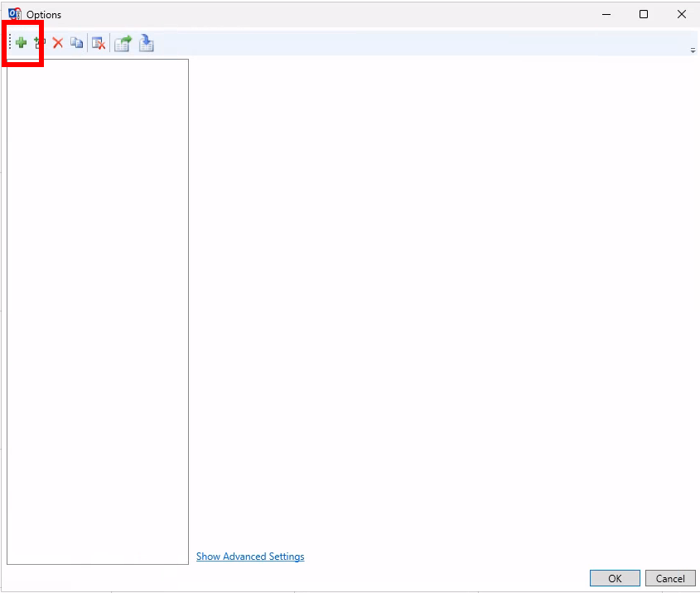
Task: Minimize the Options window
Action: [x=605, y=14]
